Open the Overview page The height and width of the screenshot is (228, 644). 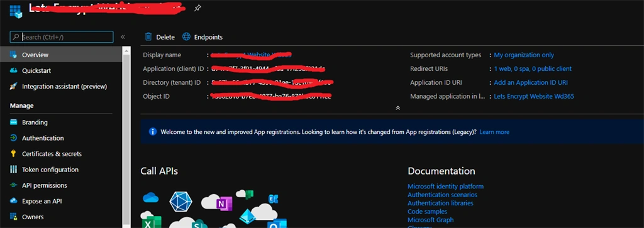coord(61,55)
